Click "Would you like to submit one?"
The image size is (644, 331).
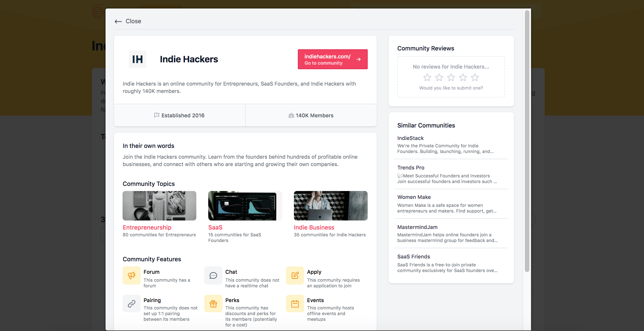pyautogui.click(x=451, y=88)
